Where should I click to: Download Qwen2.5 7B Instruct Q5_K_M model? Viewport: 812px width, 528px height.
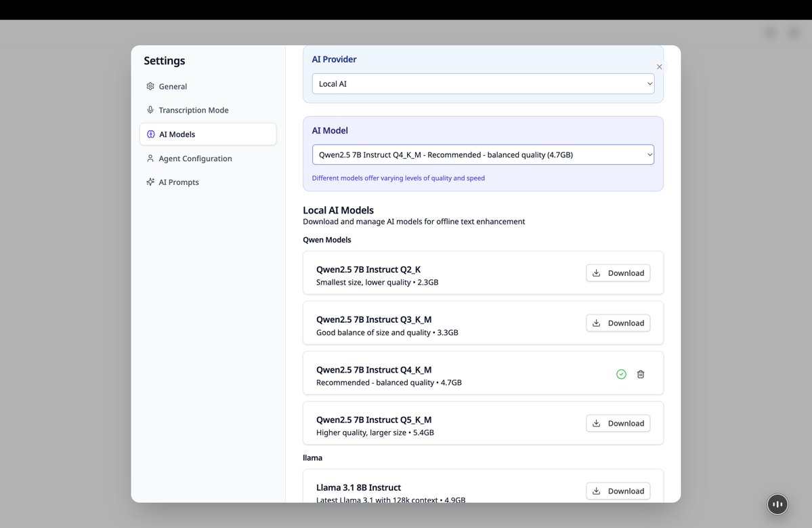(x=618, y=424)
